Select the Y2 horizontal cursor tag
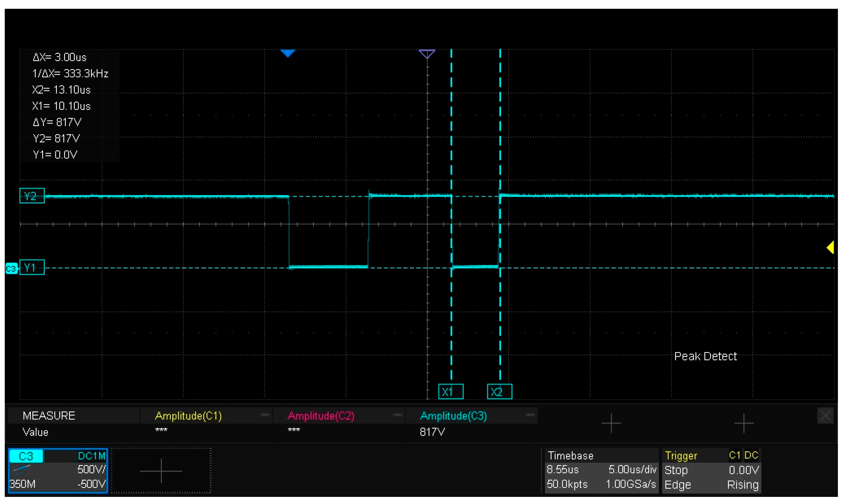Image resolution: width=844 pixels, height=504 pixels. [31, 196]
